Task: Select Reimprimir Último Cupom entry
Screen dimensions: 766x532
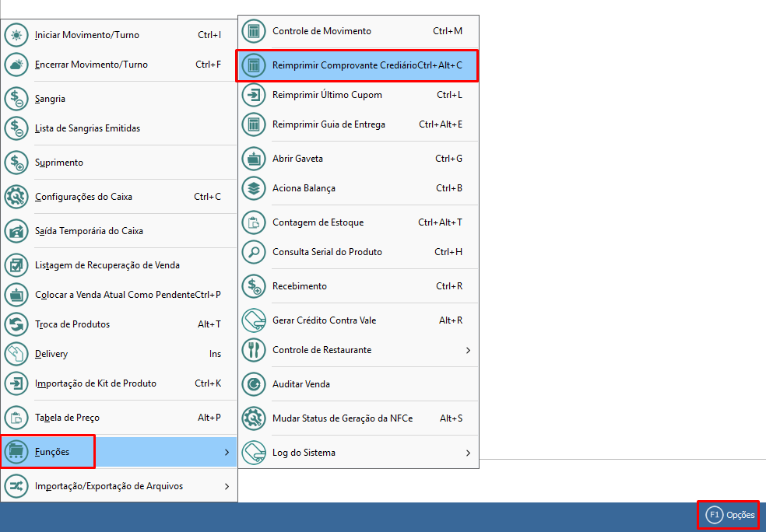Action: coord(327,95)
